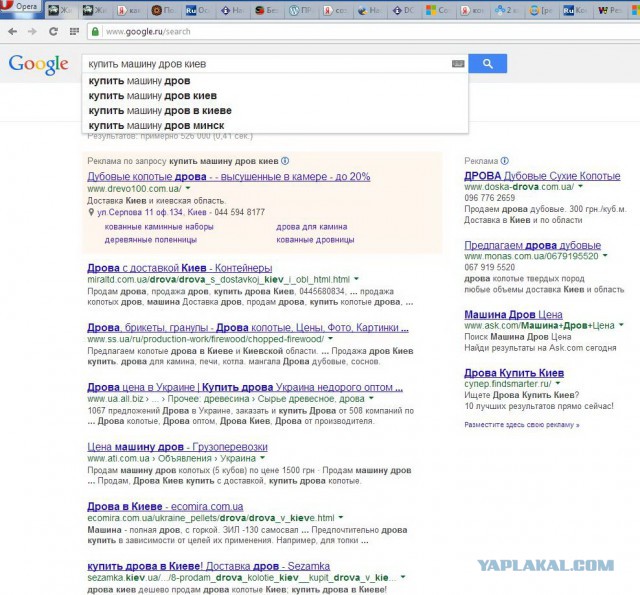The height and width of the screenshot is (595, 640).
Task: Open the Speed Dial grid icon
Action: 74,31
